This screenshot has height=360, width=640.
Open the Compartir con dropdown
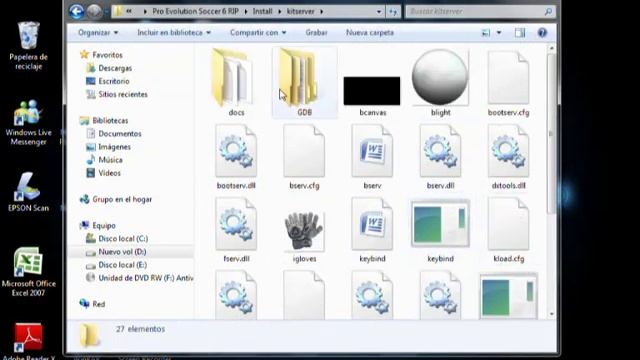click(x=258, y=33)
